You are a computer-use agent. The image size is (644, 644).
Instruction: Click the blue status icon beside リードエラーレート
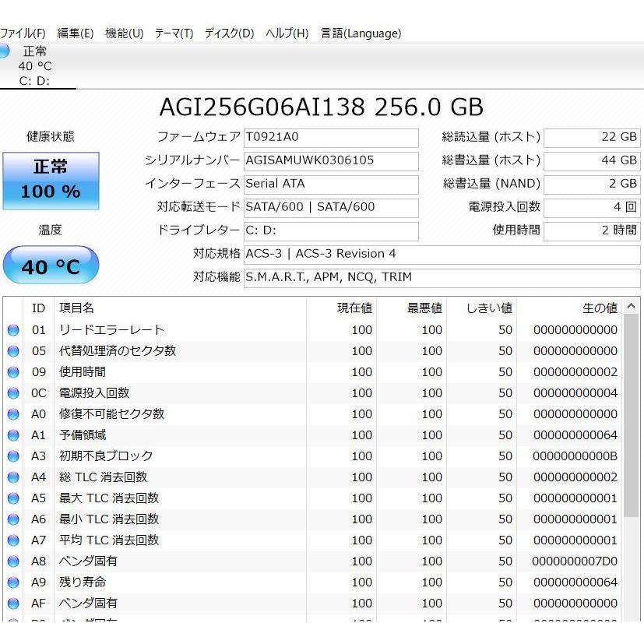[12, 329]
